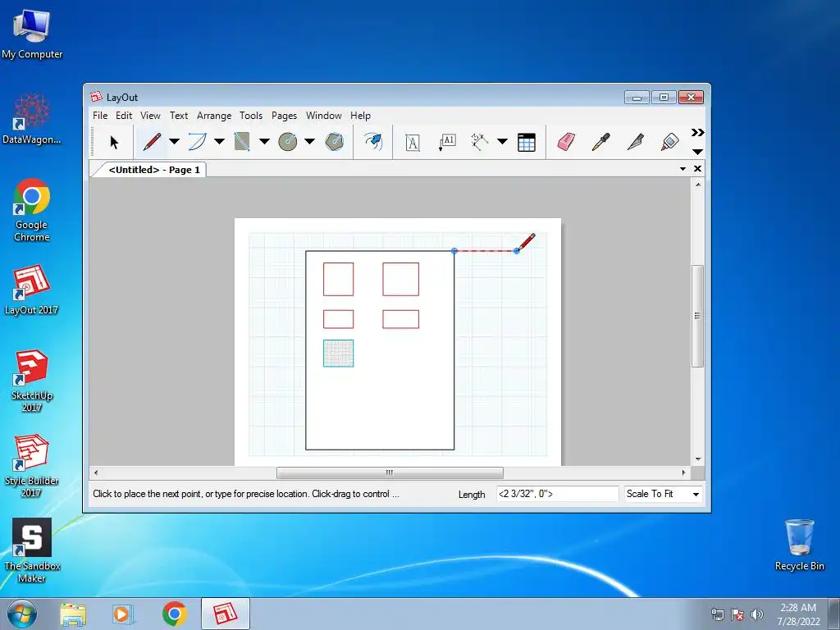840x630 pixels.
Task: Open the Tools menu
Action: 251,116
